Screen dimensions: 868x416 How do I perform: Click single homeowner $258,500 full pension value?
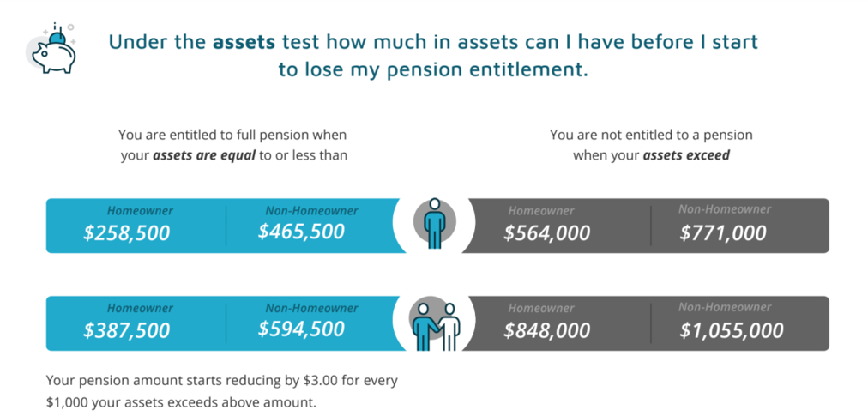(x=126, y=233)
